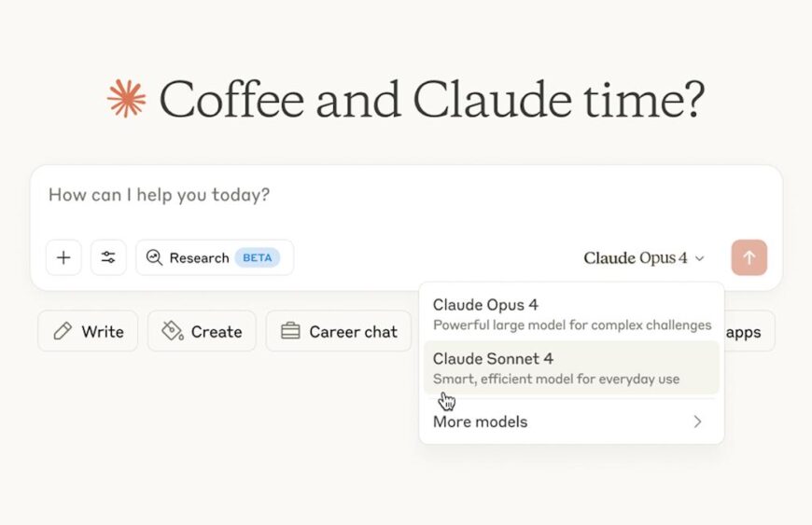Click the More models right arrow
Screen dimensions: 812x525
click(x=697, y=421)
